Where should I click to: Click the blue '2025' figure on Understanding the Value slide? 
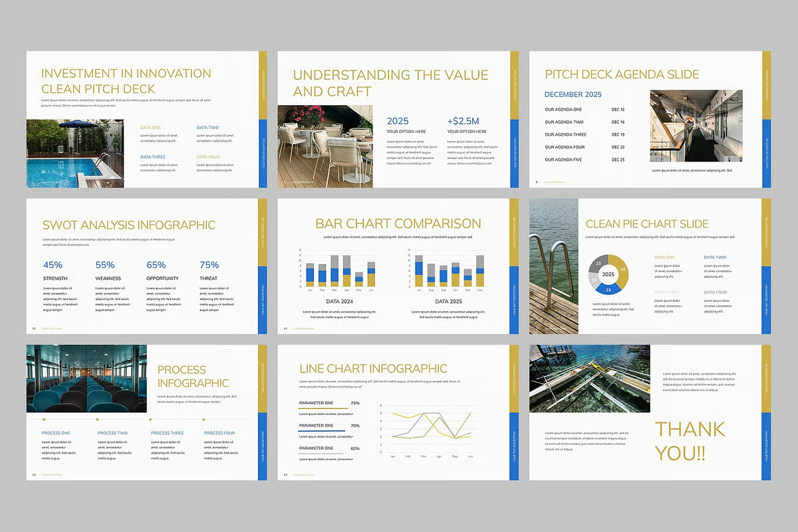coord(398,121)
